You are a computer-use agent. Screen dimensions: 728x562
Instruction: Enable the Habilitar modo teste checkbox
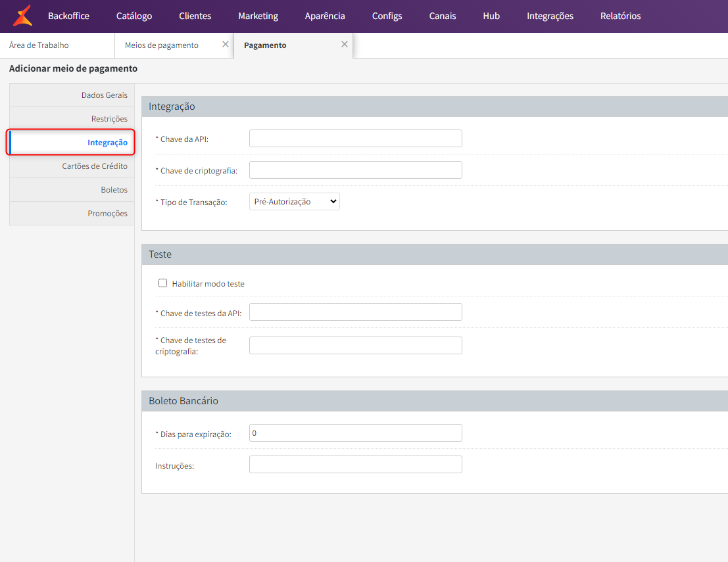(162, 283)
